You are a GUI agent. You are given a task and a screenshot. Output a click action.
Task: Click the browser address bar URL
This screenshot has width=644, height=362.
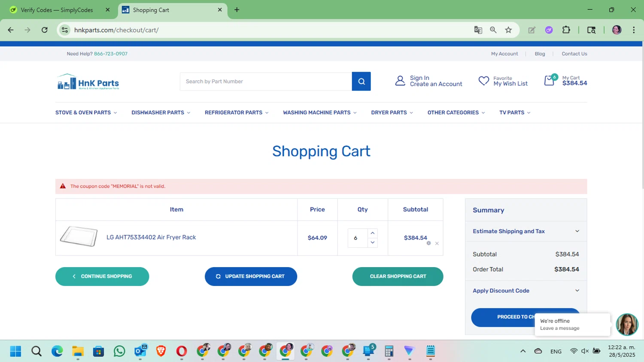point(116,30)
